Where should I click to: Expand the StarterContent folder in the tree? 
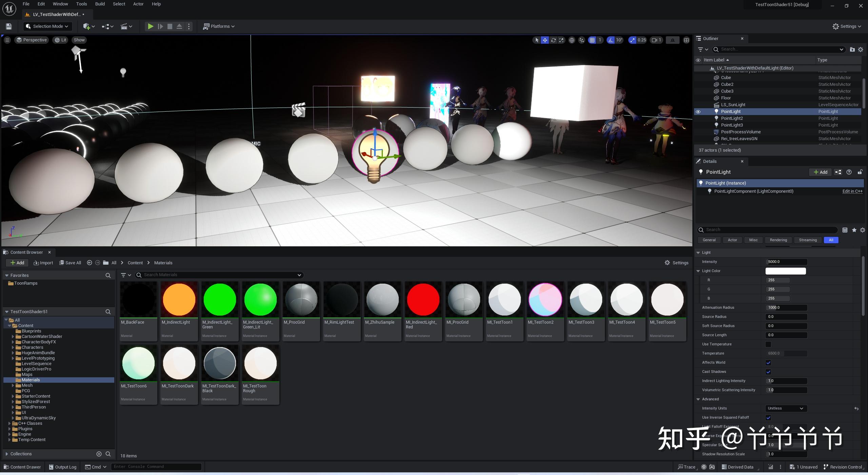(x=13, y=396)
